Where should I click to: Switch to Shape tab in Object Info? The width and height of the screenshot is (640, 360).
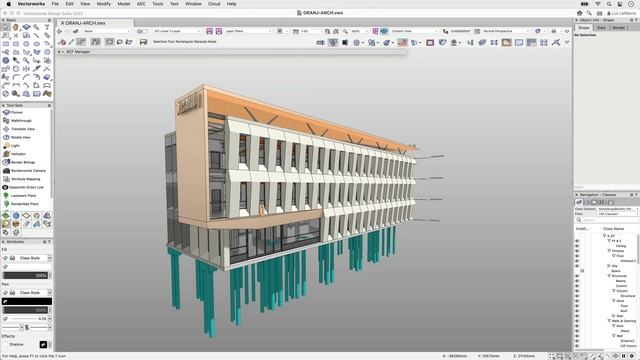tap(584, 28)
